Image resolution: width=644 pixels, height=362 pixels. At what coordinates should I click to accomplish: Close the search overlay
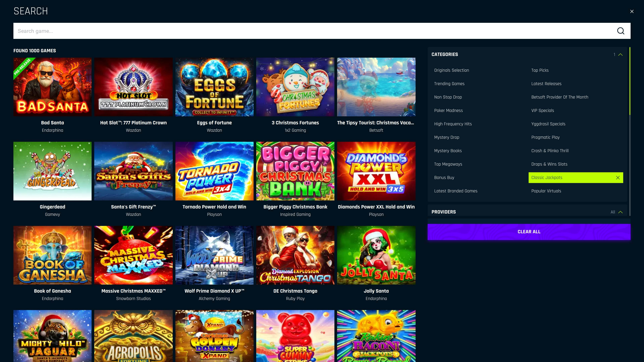pos(632,11)
